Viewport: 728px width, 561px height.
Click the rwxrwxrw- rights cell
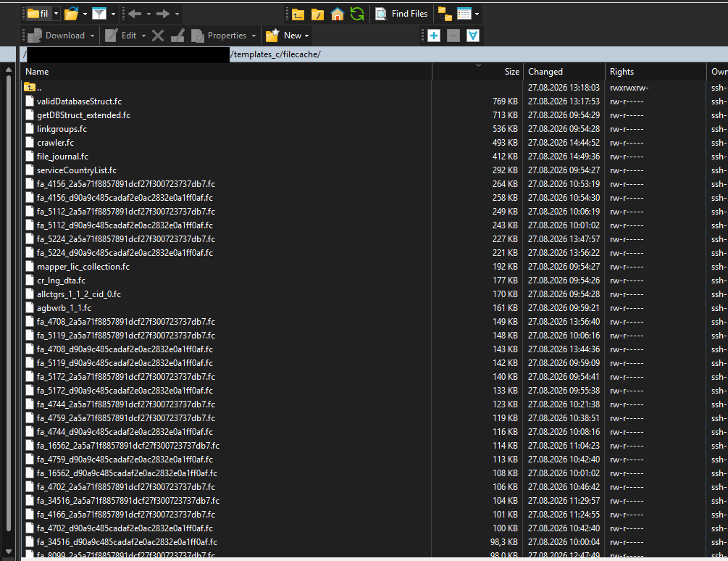[629, 87]
